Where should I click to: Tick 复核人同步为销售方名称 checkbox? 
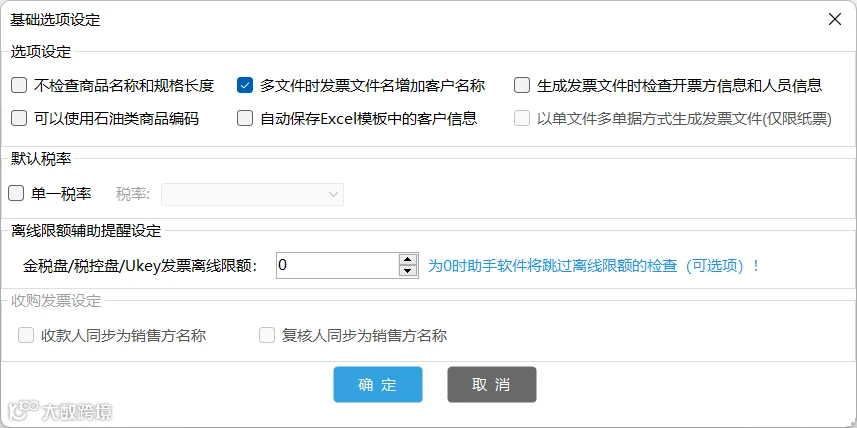click(267, 335)
